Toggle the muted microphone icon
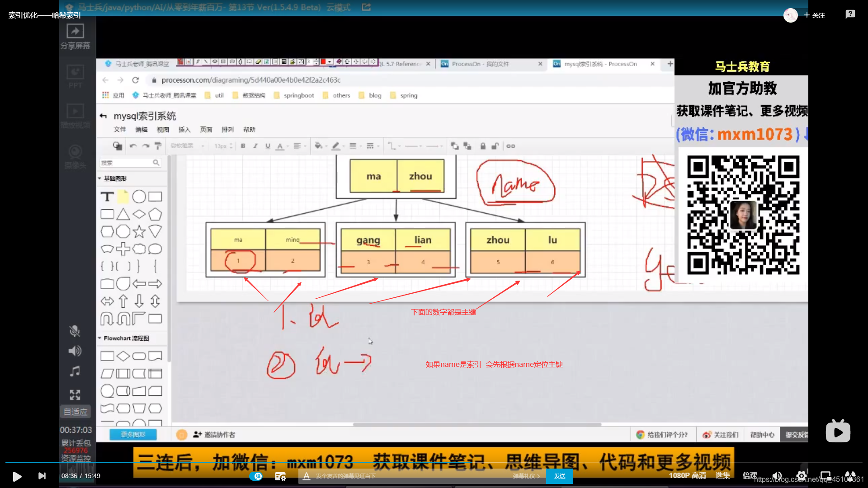868x488 pixels. (x=75, y=331)
